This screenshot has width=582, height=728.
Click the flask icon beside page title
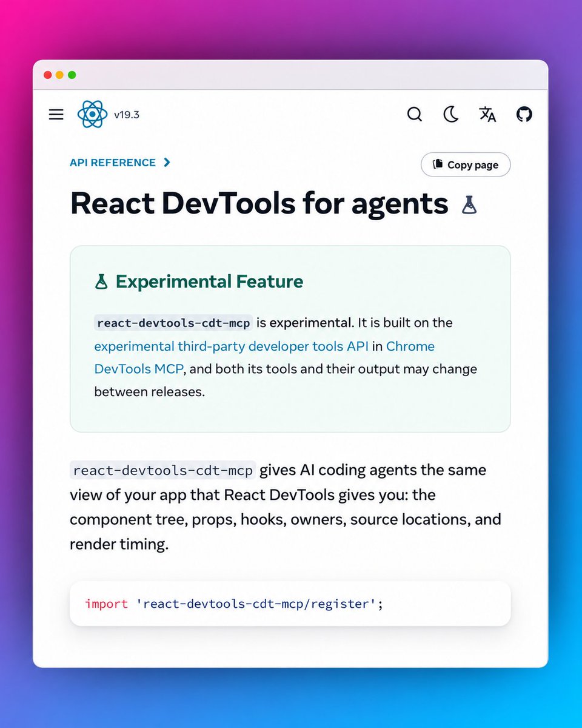[469, 204]
